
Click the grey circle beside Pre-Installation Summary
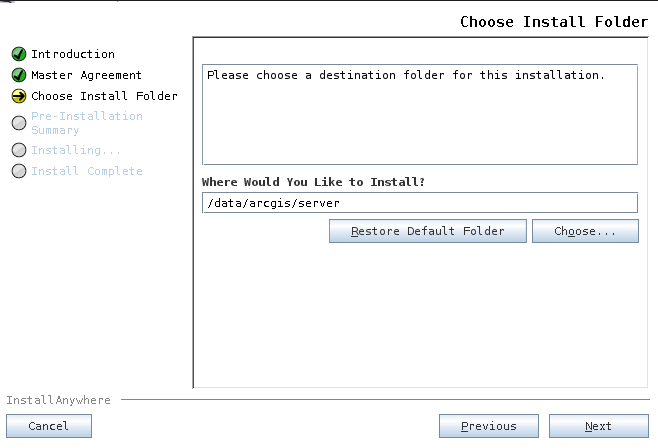[19, 123]
